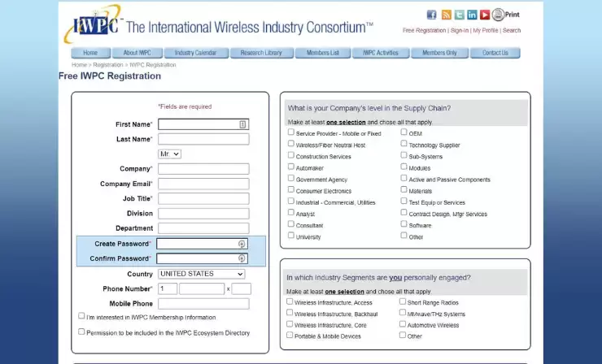Check permission for IWPC Ecosystem Directory
This screenshot has height=364, width=602.
(81, 331)
